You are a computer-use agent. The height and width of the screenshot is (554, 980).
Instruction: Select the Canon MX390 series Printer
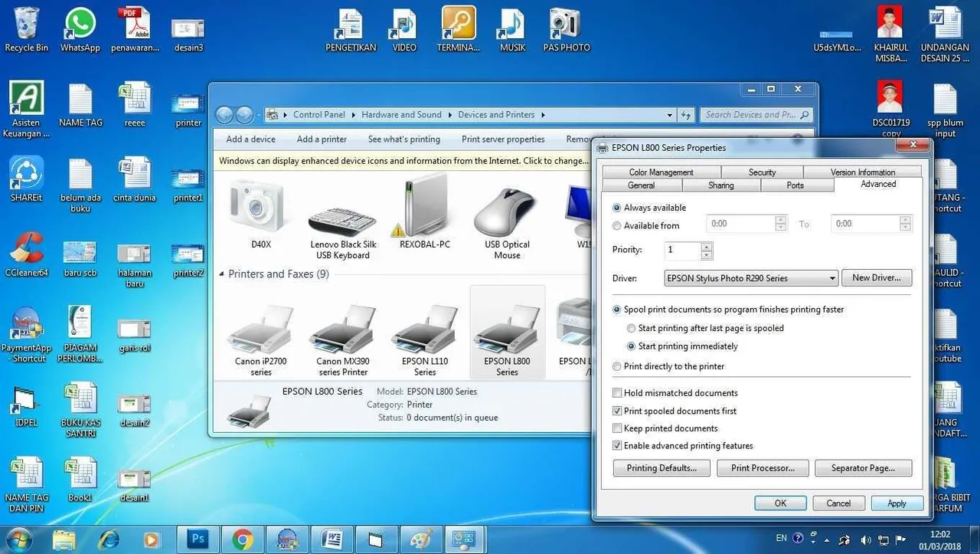click(343, 340)
